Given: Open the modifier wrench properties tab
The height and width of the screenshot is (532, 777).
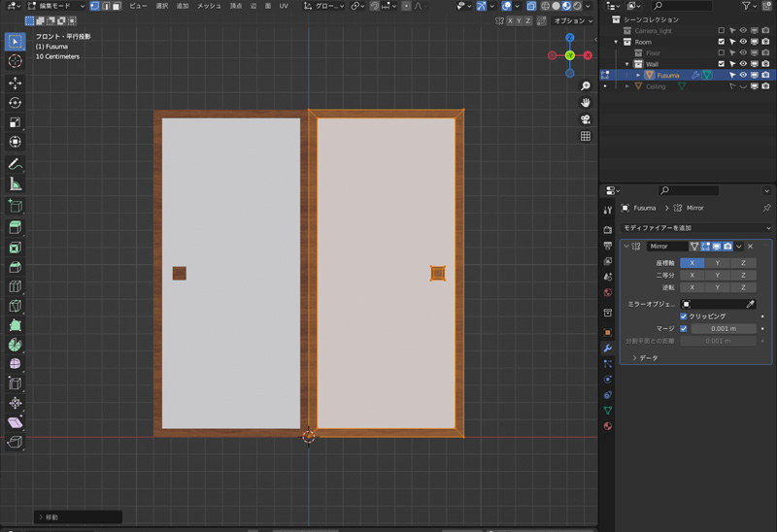Looking at the screenshot, I should [608, 348].
